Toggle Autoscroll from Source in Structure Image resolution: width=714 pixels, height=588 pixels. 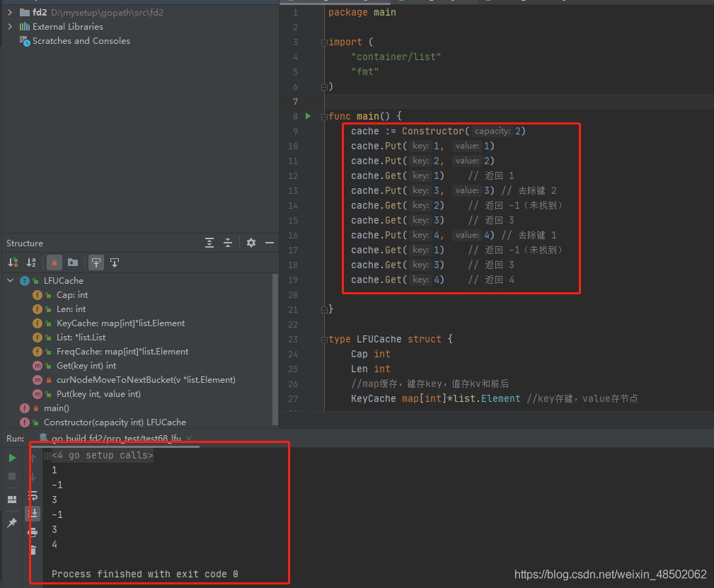115,263
